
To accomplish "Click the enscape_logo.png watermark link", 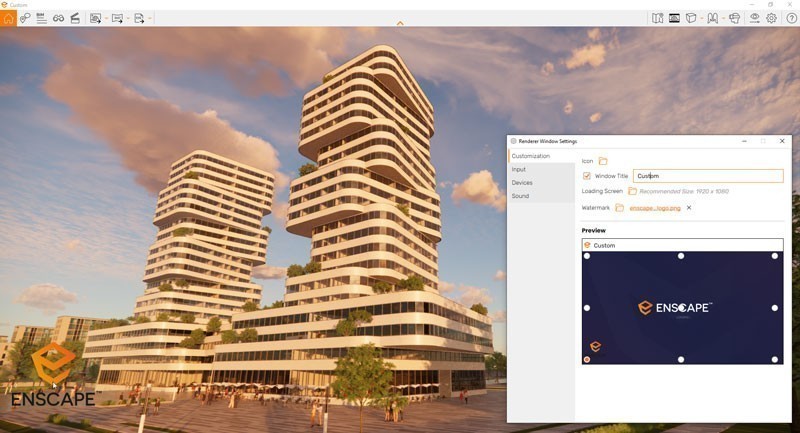I will tap(654, 208).
